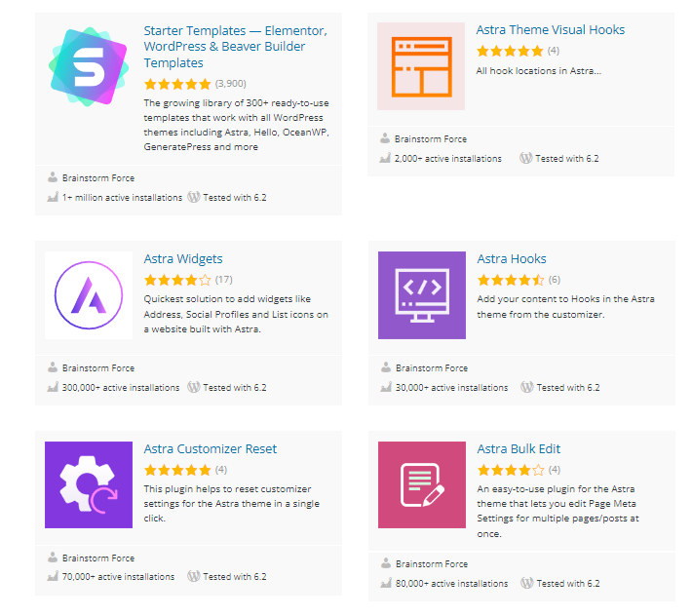Click Brainstorm Force author under Astra Hooks
Image resolution: width=692 pixels, height=616 pixels.
pyautogui.click(x=432, y=368)
